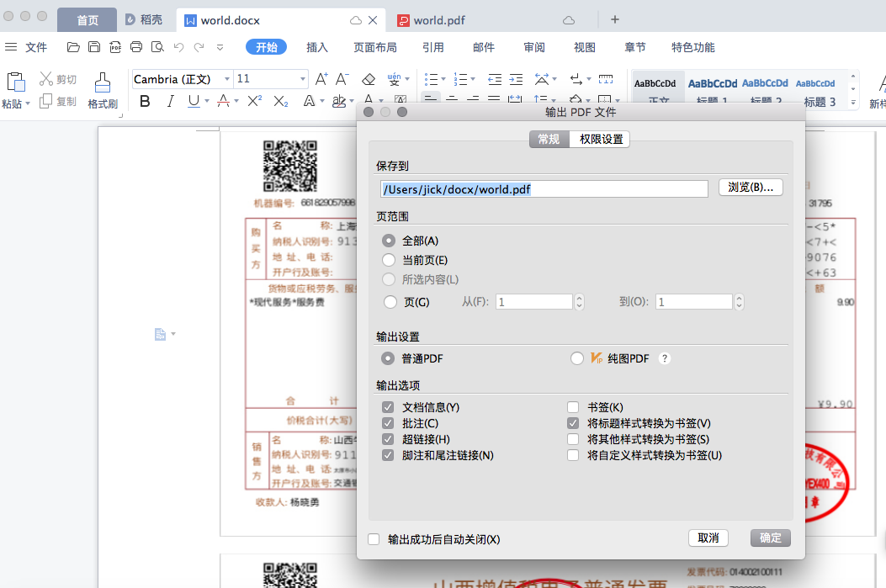This screenshot has height=588, width=886.
Task: Select 纯图PDF output setting
Action: (578, 358)
